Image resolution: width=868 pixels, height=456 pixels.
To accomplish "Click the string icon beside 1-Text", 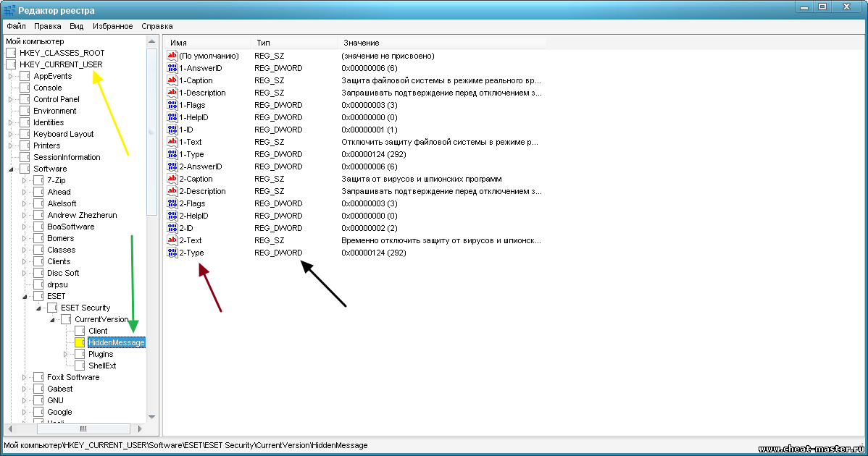I will [x=172, y=142].
